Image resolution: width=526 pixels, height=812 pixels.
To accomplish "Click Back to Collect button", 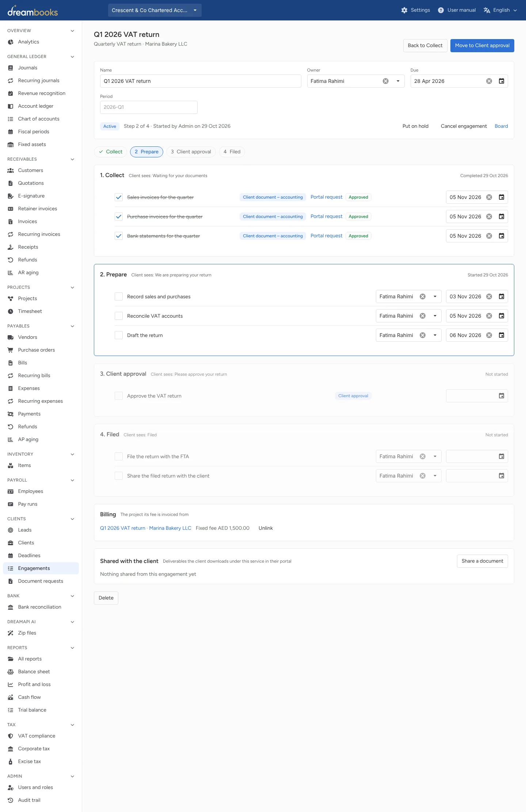I will [x=425, y=46].
